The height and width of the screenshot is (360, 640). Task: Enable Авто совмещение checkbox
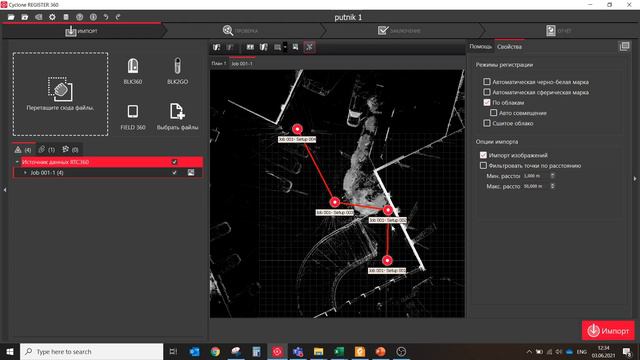493,113
